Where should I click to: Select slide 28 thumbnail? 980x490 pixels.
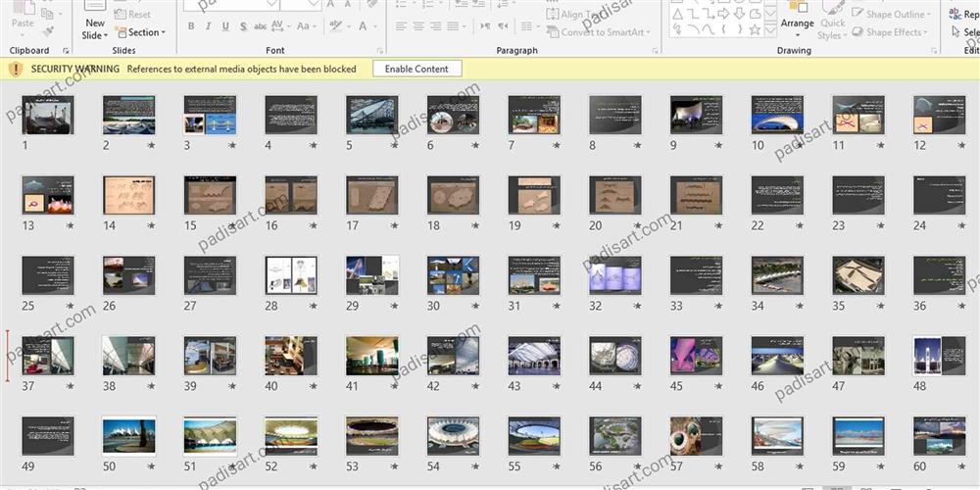(291, 275)
